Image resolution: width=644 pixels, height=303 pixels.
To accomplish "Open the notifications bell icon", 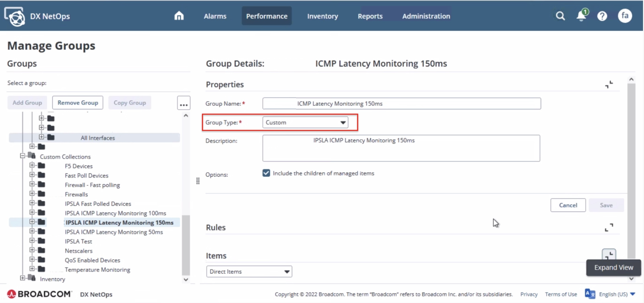I will point(581,16).
